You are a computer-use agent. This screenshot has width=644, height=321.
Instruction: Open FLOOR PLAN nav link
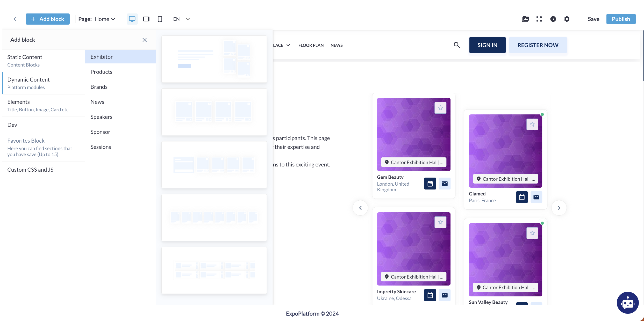click(x=311, y=45)
